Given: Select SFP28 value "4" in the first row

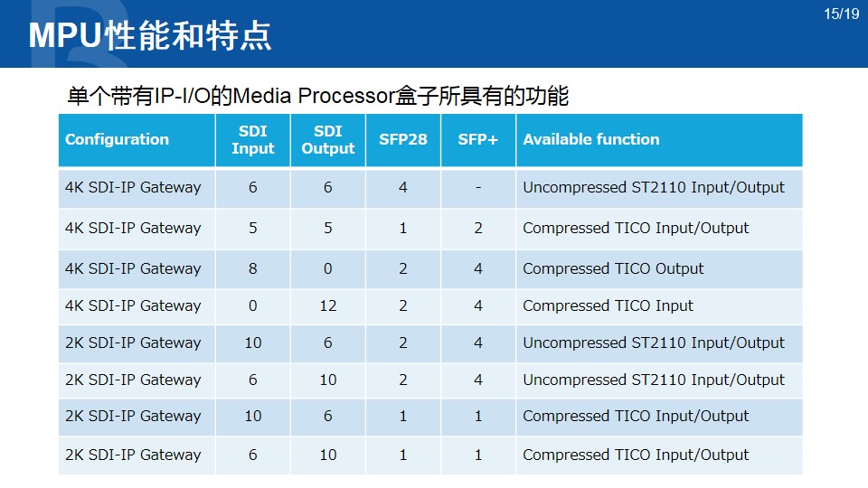Looking at the screenshot, I should [x=403, y=188].
